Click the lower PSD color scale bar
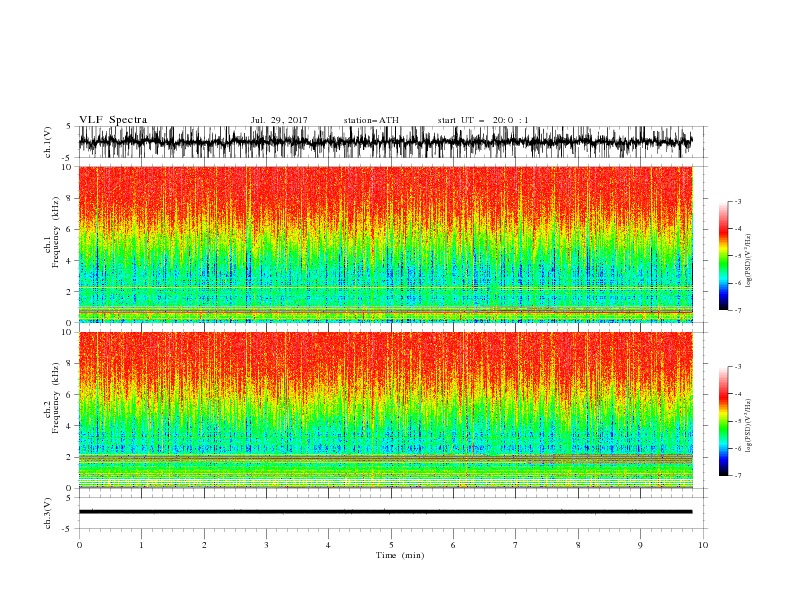The height and width of the screenshot is (612, 792). [723, 421]
